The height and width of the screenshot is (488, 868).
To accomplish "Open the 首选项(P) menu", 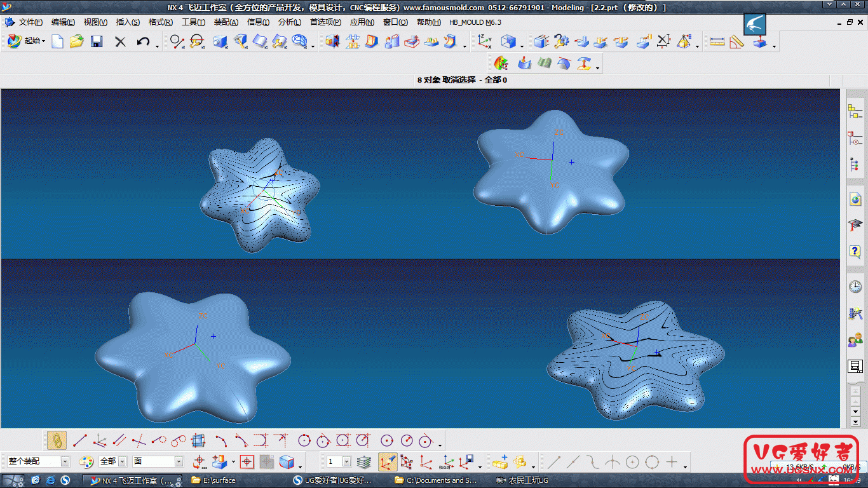I will 325,22.
